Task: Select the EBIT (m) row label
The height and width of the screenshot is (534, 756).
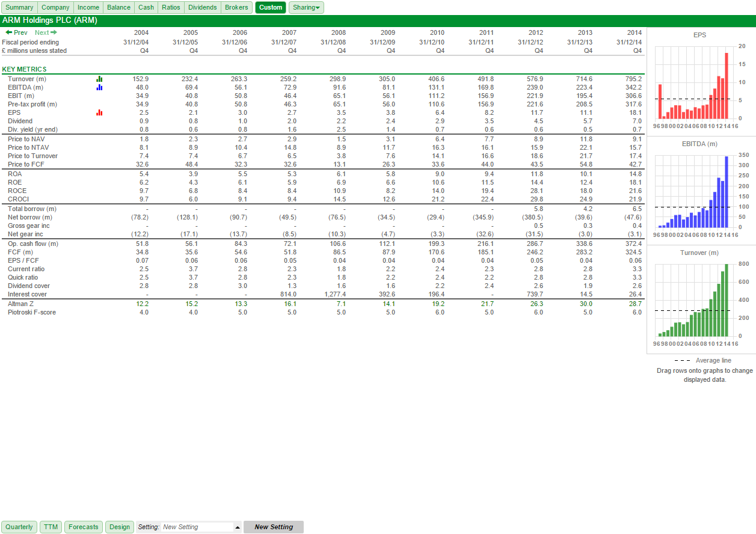Action: click(21, 96)
